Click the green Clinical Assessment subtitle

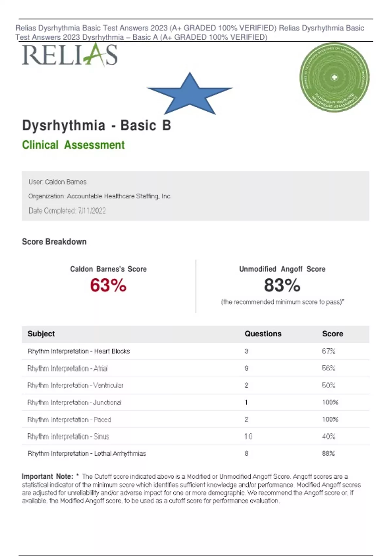coord(73,145)
